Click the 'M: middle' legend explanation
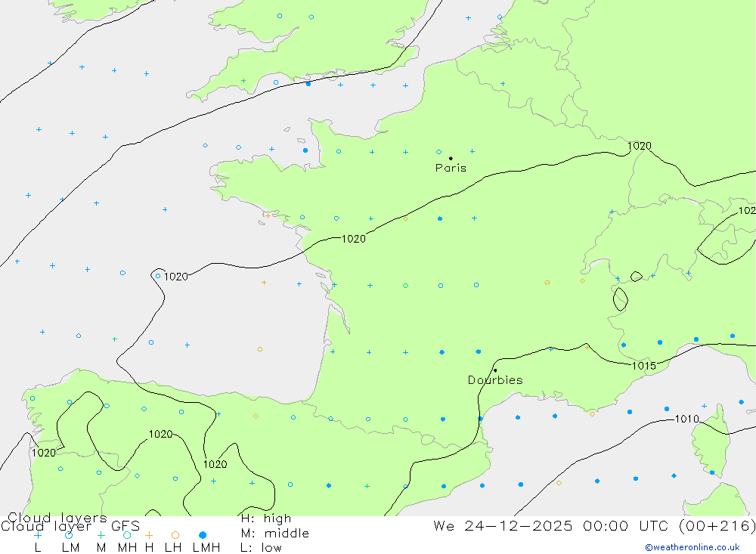The height and width of the screenshot is (554, 756). [275, 534]
